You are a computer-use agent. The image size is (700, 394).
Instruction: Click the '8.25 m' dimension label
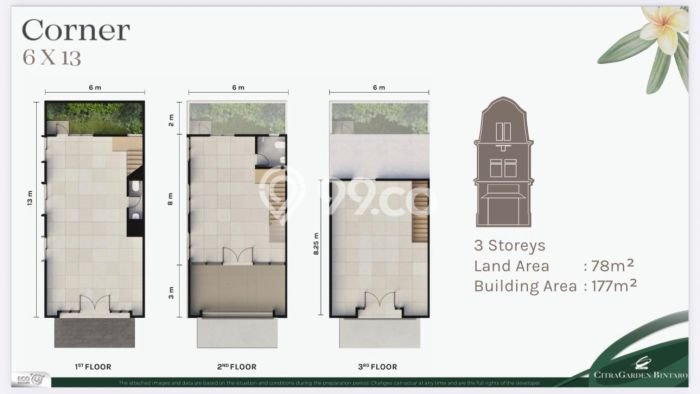(316, 244)
